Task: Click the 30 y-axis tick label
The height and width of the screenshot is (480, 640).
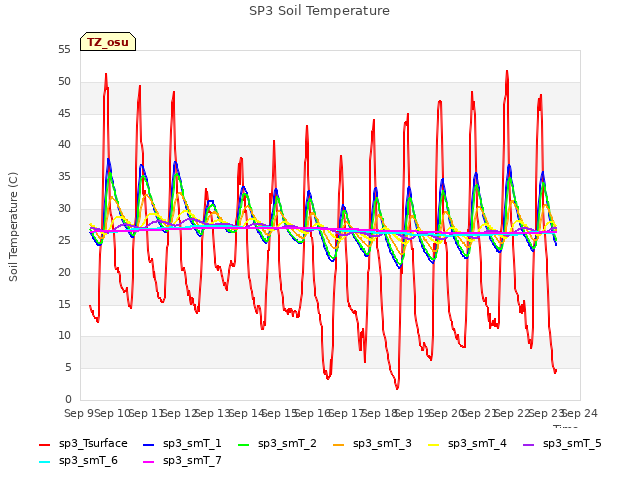Action: click(x=64, y=209)
